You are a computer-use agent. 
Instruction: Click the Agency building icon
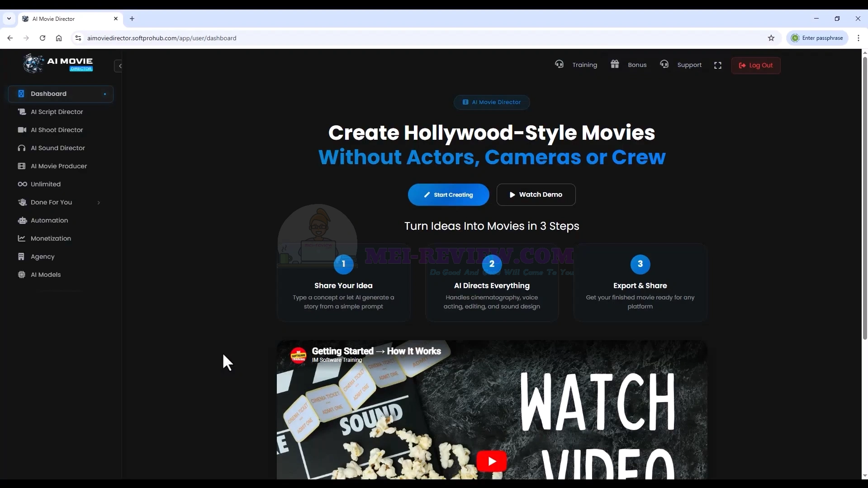point(21,256)
